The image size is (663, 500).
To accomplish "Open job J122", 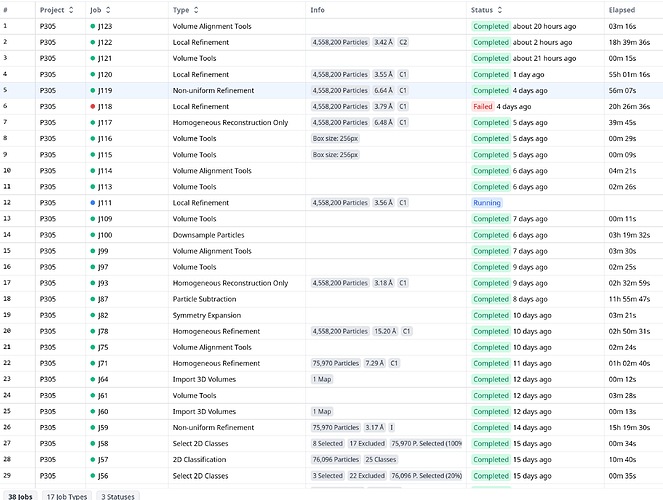I will click(x=105, y=42).
